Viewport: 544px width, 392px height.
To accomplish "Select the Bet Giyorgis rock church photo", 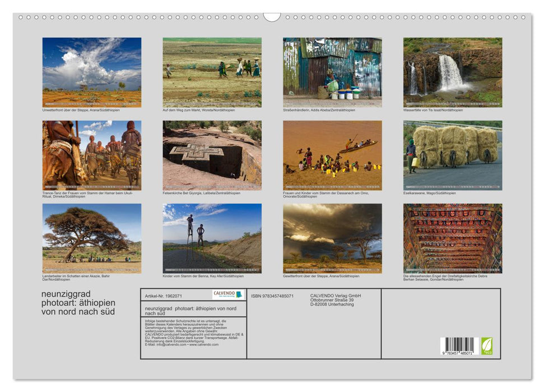I will 212,155.
